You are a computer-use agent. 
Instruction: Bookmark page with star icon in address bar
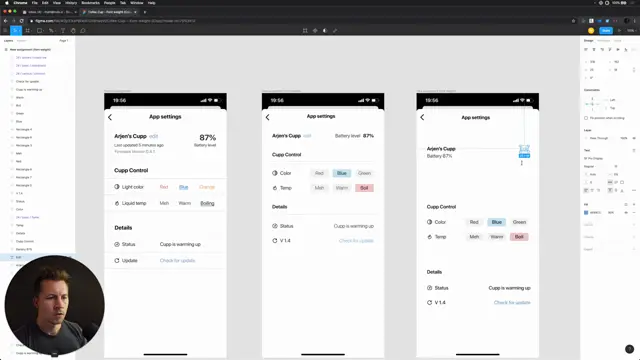573,21
